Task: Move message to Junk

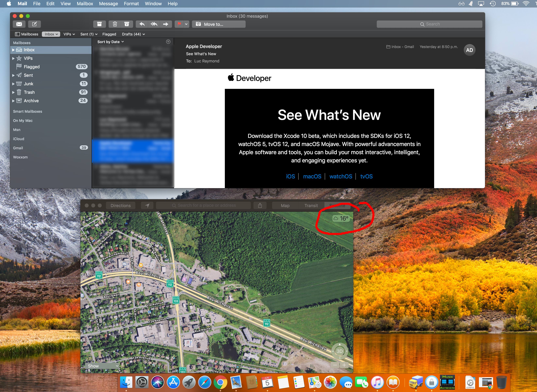Action: pos(127,24)
